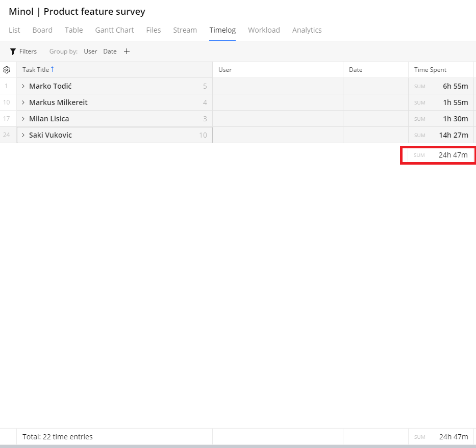
Task: Open the Workload tab
Action: tap(264, 30)
